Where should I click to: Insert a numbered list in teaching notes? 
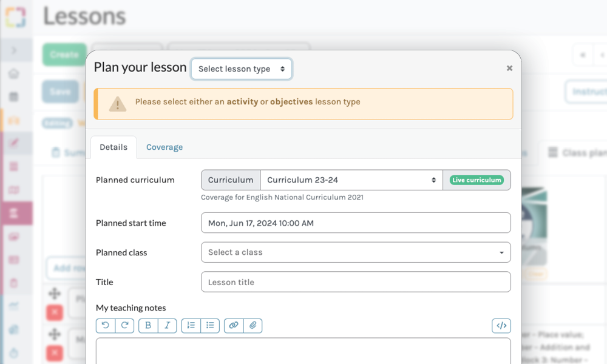(x=191, y=326)
